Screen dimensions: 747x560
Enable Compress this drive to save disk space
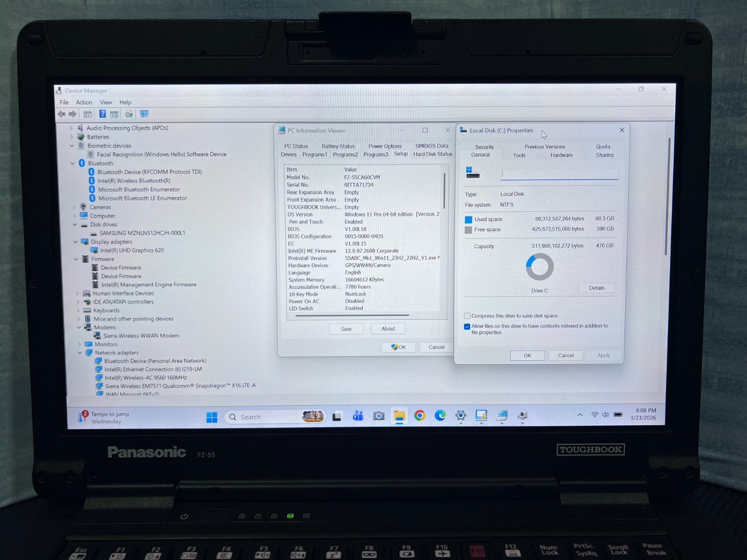click(467, 316)
